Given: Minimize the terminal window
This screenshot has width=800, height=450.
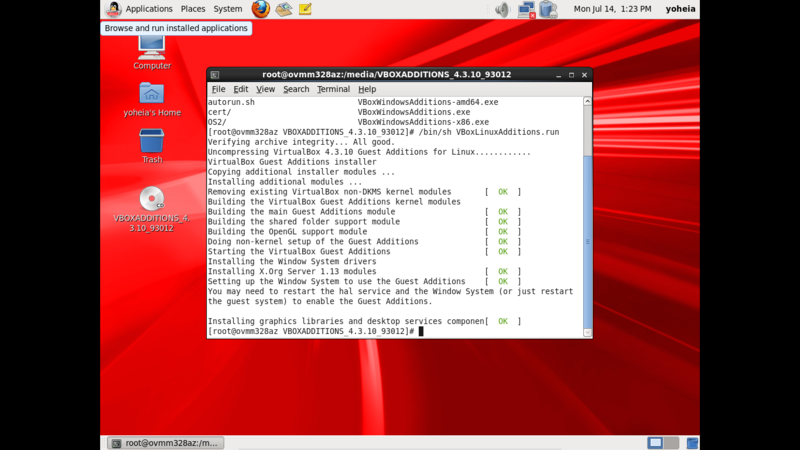Looking at the screenshot, I should pyautogui.click(x=559, y=75).
